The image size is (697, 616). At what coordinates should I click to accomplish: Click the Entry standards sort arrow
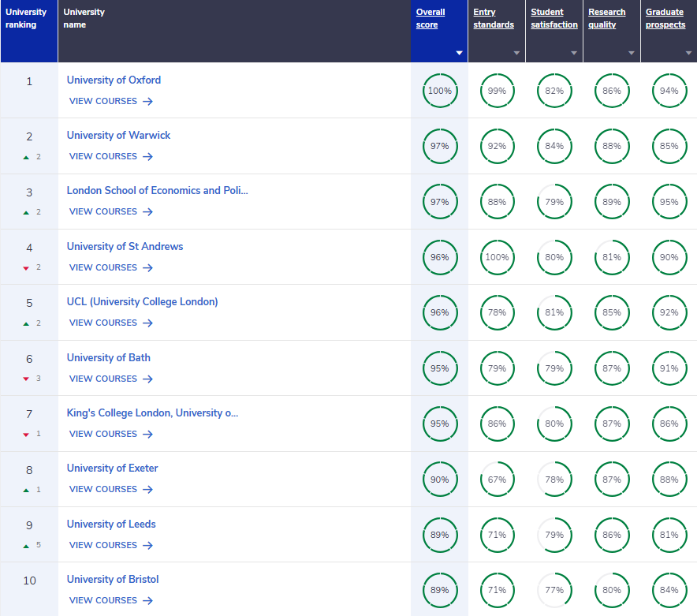pyautogui.click(x=516, y=53)
